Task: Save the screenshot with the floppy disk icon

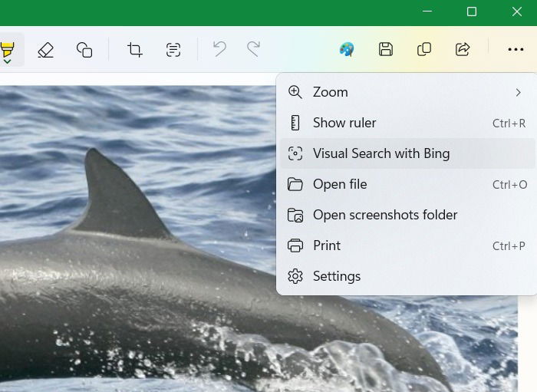Action: 386,50
